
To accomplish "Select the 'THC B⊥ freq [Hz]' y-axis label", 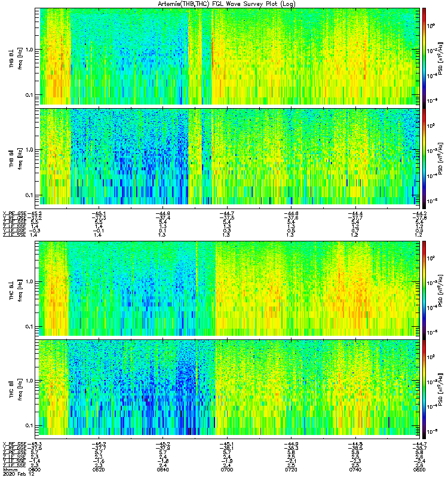I will (16, 290).
